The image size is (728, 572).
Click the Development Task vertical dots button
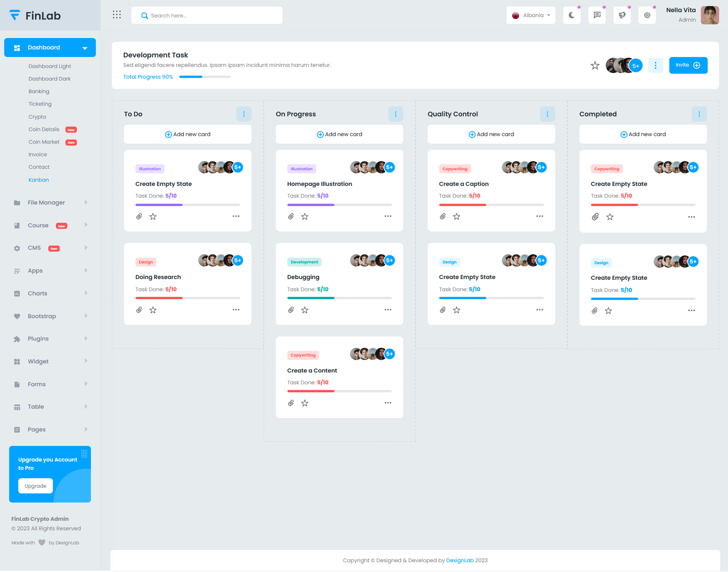click(x=655, y=65)
